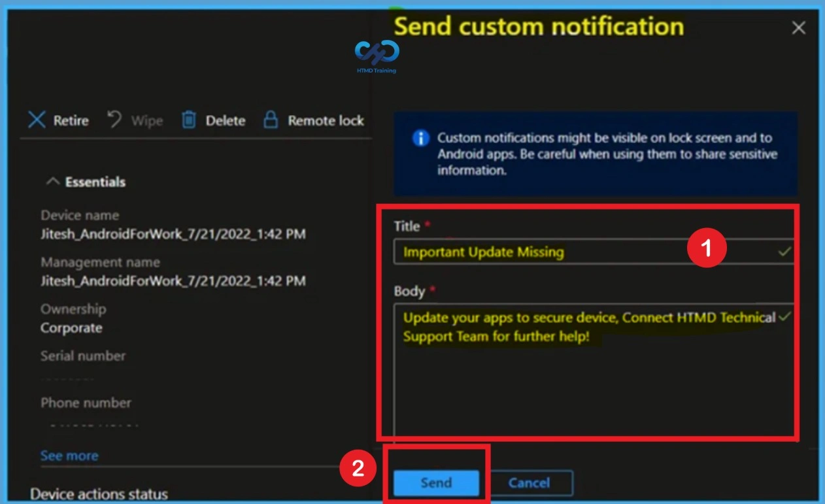Click the Wipe undo-arrow icon

[115, 120]
